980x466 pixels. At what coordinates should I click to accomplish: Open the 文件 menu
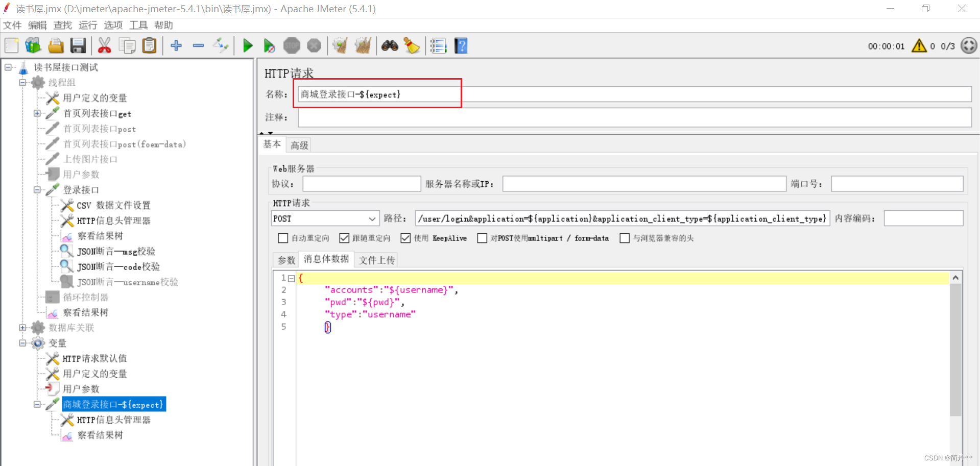[x=12, y=25]
